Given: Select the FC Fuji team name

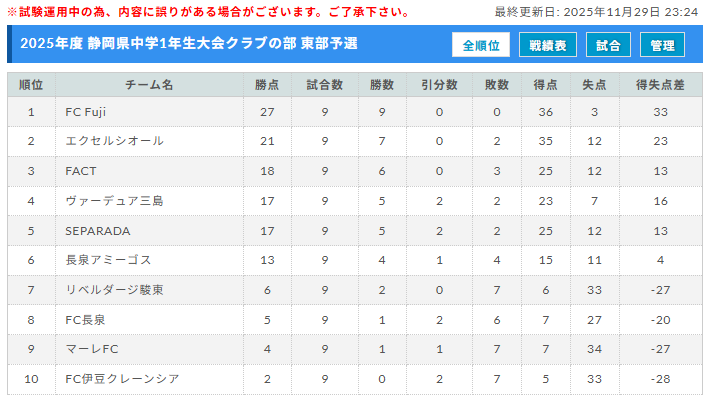Looking at the screenshot, I should (x=86, y=112).
